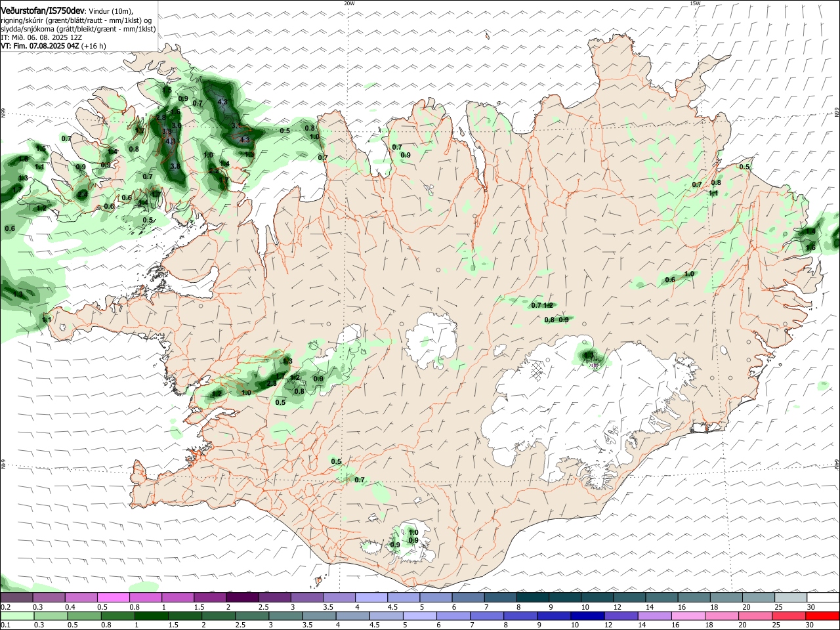This screenshot has width=840, height=630.
Task: Click the 15W longitude label
Action: 695,3
